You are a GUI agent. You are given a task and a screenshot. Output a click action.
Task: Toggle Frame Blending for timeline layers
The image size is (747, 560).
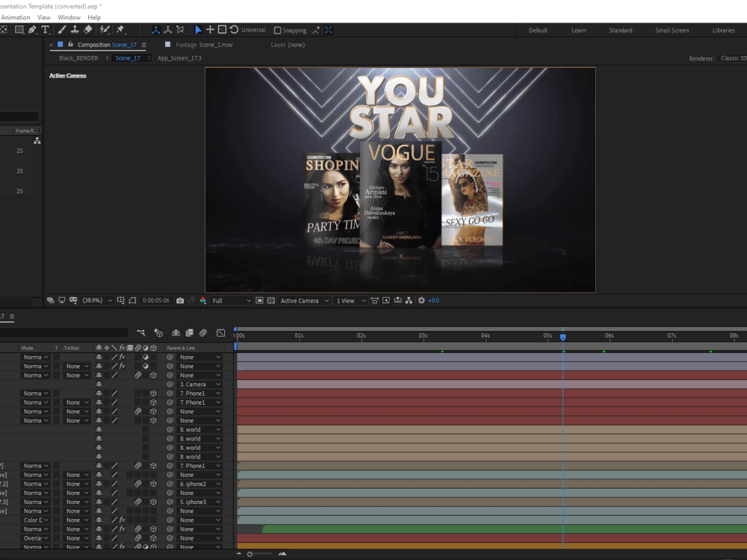point(190,333)
